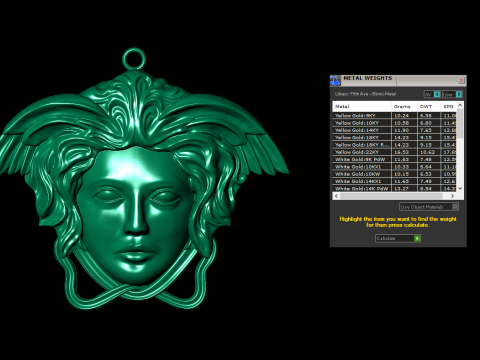The image size is (480, 360).
Task: Select the Yellow Gold:22KY row
Action: (395, 152)
